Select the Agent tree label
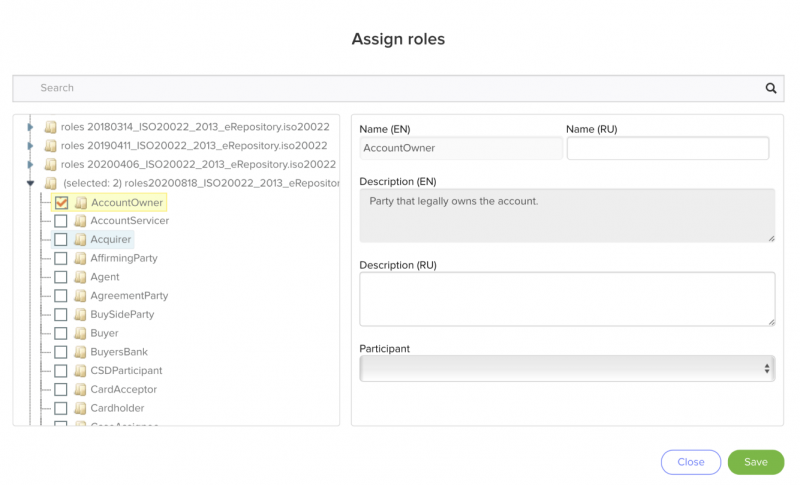 [x=105, y=277]
